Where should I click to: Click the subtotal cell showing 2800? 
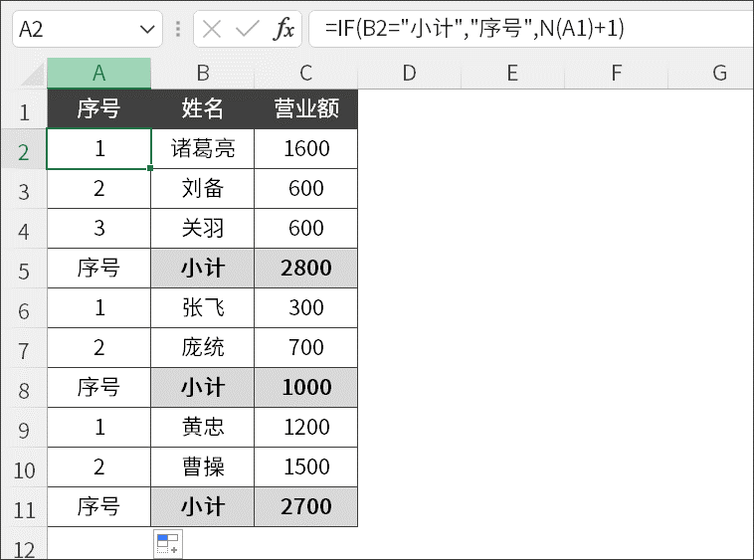coord(305,269)
